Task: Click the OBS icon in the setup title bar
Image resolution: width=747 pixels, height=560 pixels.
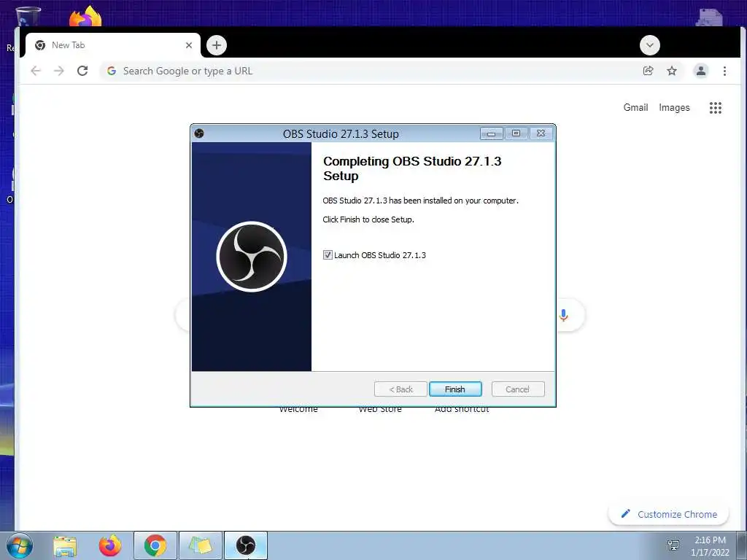Action: (x=199, y=134)
